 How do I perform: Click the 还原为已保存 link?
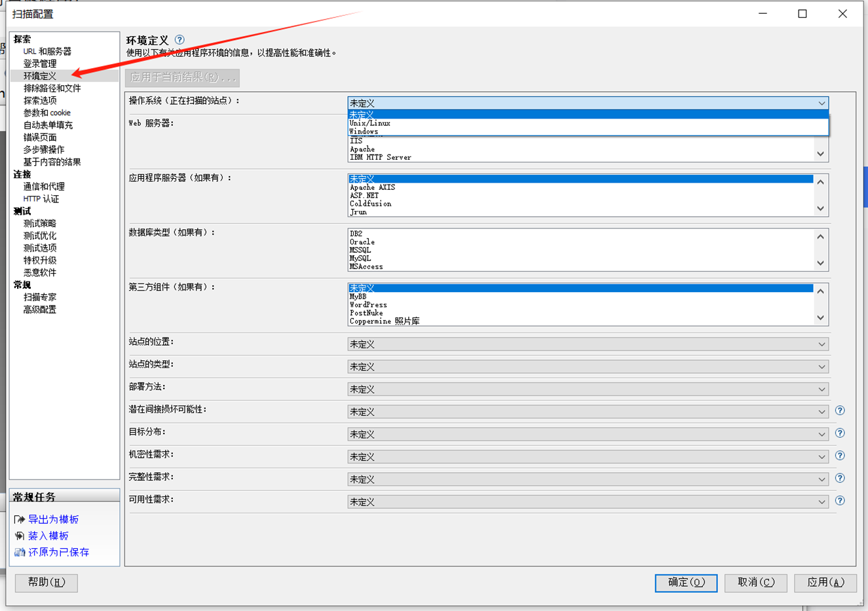click(x=58, y=552)
